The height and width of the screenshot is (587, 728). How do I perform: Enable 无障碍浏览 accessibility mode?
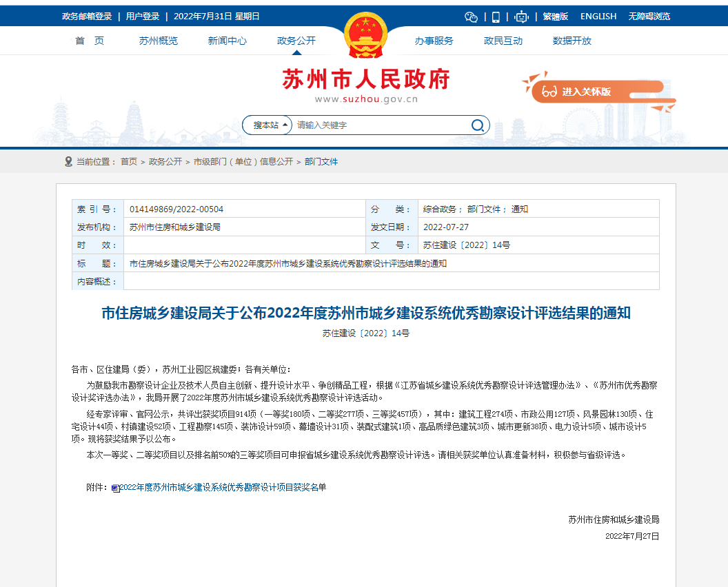pos(649,17)
